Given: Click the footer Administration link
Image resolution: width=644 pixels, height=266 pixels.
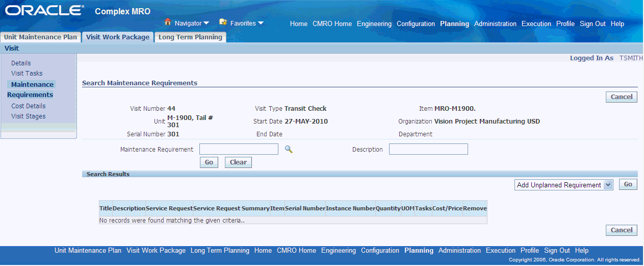Looking at the screenshot, I should [459, 251].
